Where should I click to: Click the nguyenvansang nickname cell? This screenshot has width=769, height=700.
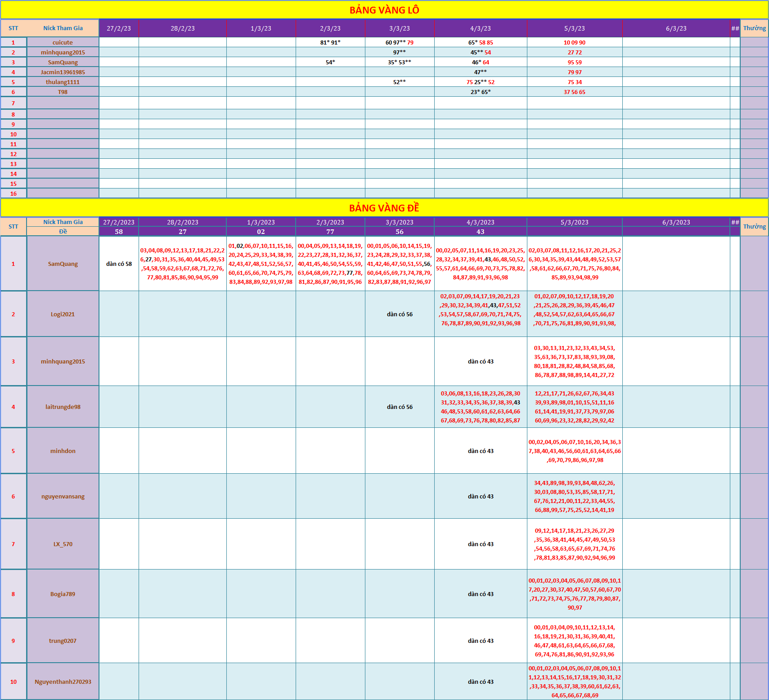(x=63, y=496)
